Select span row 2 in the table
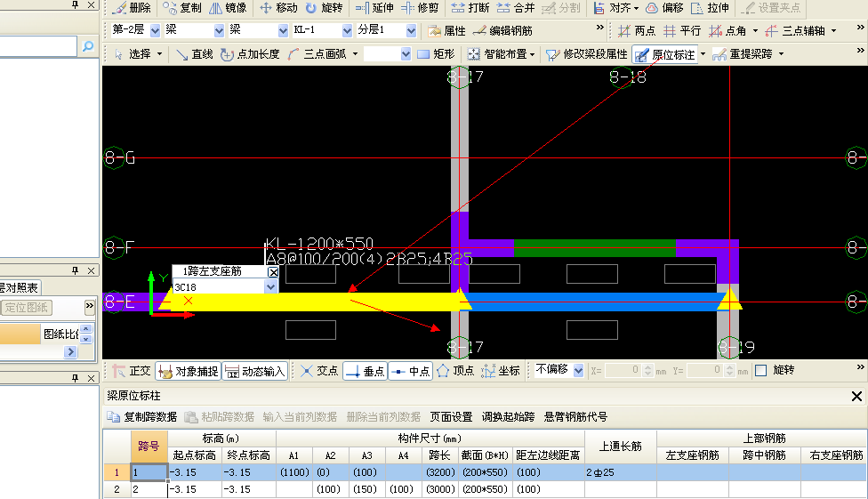The image size is (868, 499). click(117, 489)
